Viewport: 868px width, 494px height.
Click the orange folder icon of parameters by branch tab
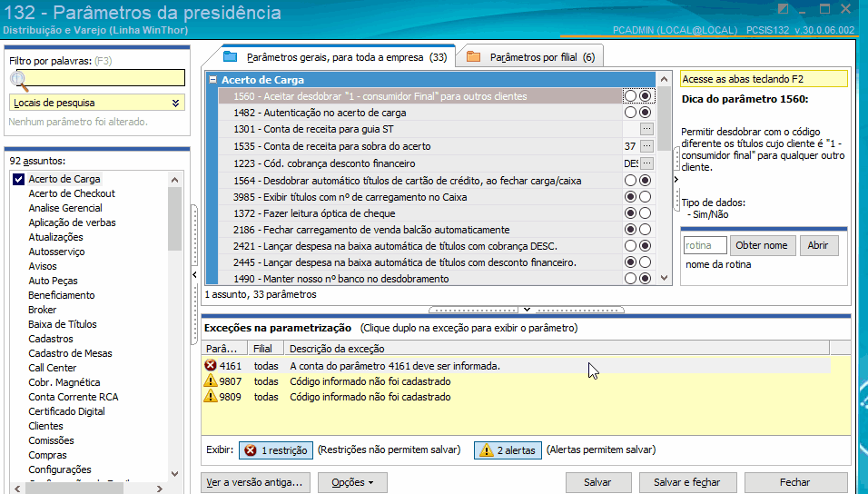(x=473, y=56)
